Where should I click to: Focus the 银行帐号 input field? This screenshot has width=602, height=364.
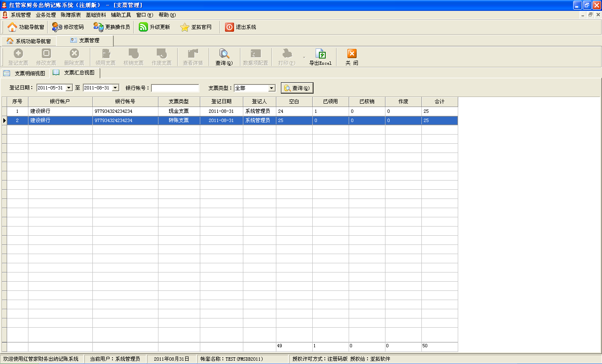(175, 88)
